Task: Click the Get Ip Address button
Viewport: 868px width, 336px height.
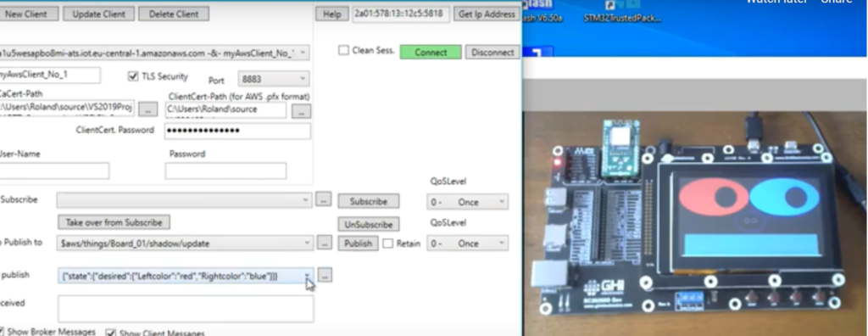Action: 487,14
